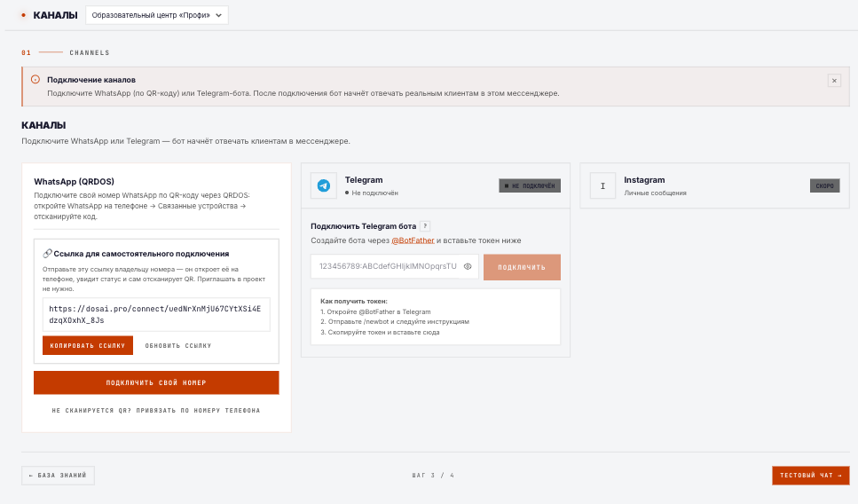This screenshot has width=858, height=504.
Task: Click the 01 CHANNELS section label
Action: [66, 52]
